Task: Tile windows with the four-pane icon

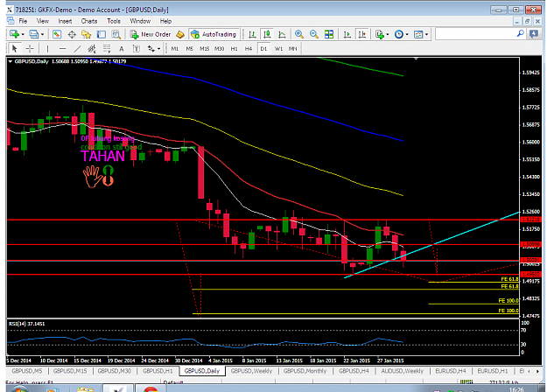Action: click(328, 34)
